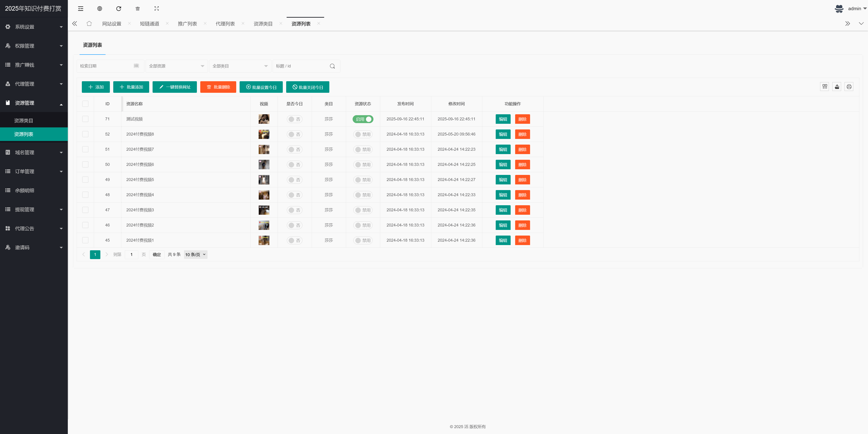
Task: Click the home tab icon
Action: pos(89,24)
